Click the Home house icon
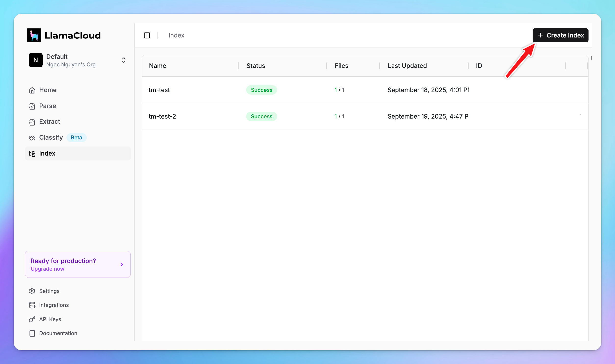The height and width of the screenshot is (364, 615). click(32, 90)
